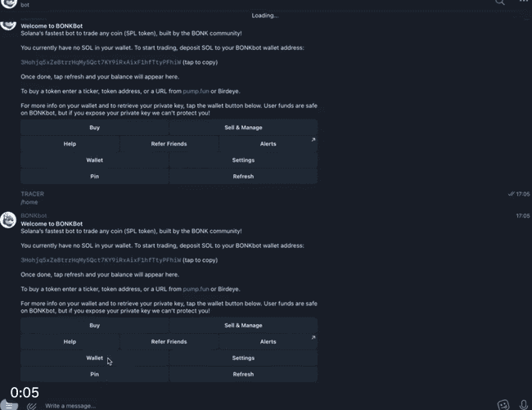Open the bot menu icon beside message field
Screen dimensions: 532x410
pyautogui.click(x=8, y=405)
